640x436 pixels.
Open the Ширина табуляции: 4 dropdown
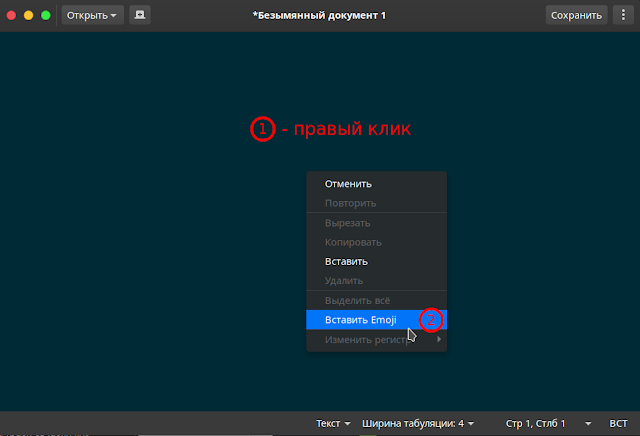point(418,423)
